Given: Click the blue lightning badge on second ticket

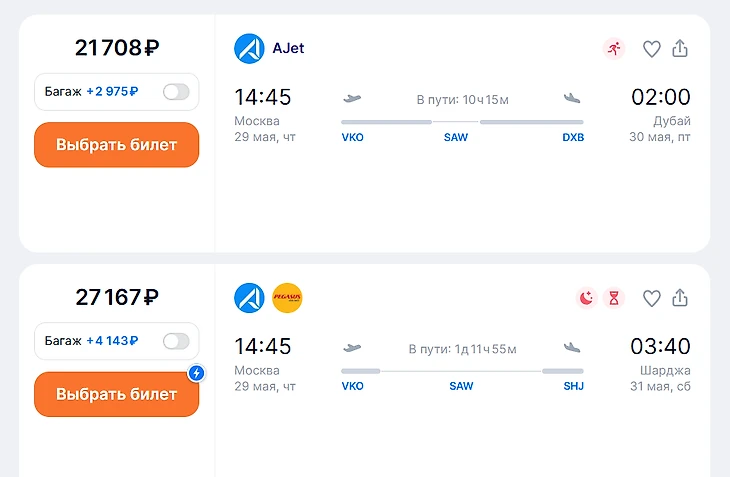Looking at the screenshot, I should click(x=197, y=373).
